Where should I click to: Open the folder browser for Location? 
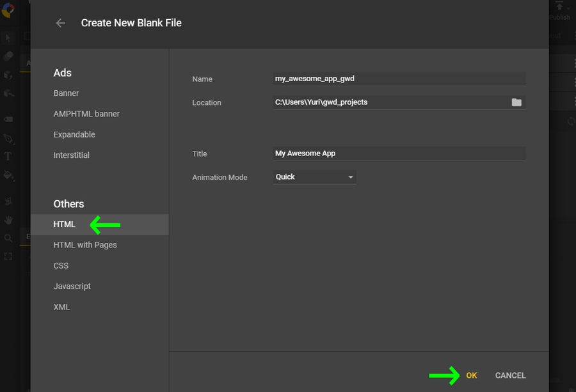(x=516, y=102)
